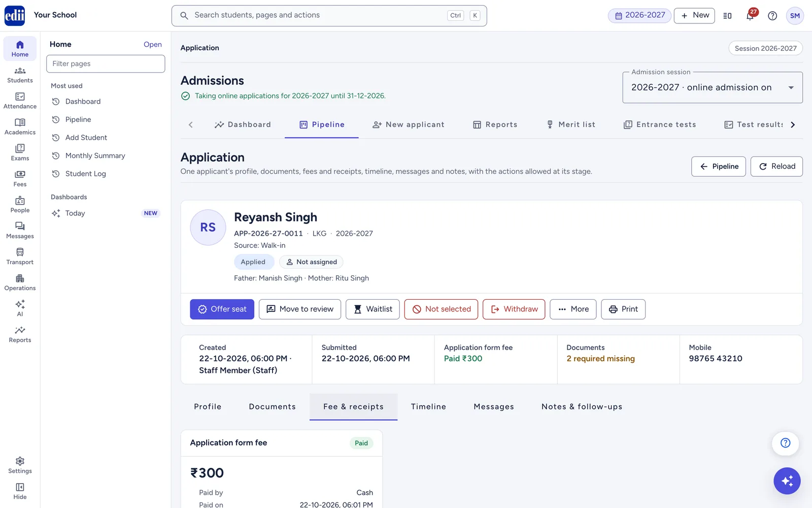Go to Academics in the sidebar
The image size is (812, 508).
point(20,126)
